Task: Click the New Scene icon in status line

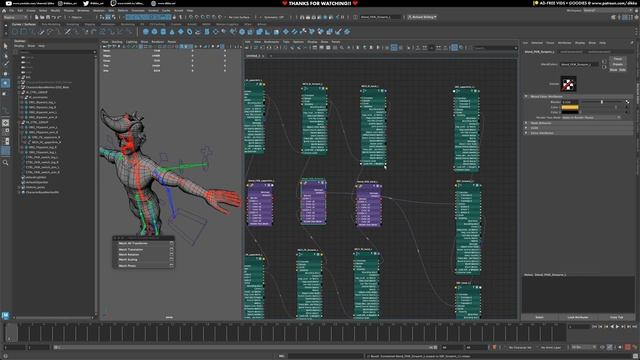Action: (36, 17)
